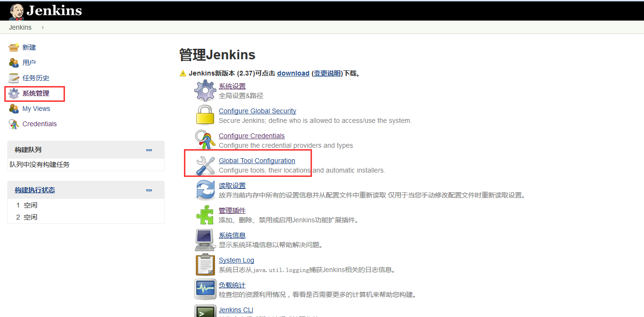Click the 负载统计 monitor graph icon
Viewport: 644px width, 317px height.
click(x=205, y=289)
